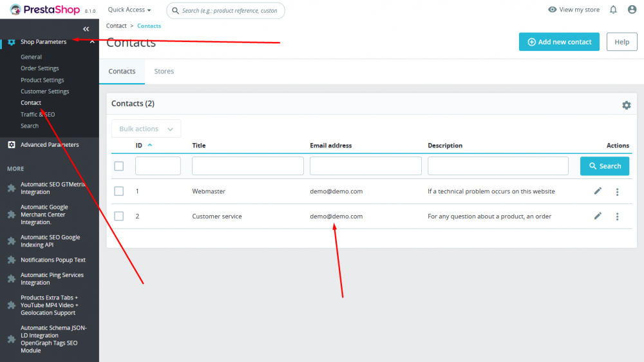Click puzzle icon for Automatic Ping Services Integration
The height and width of the screenshot is (362, 644).
pos(12,279)
